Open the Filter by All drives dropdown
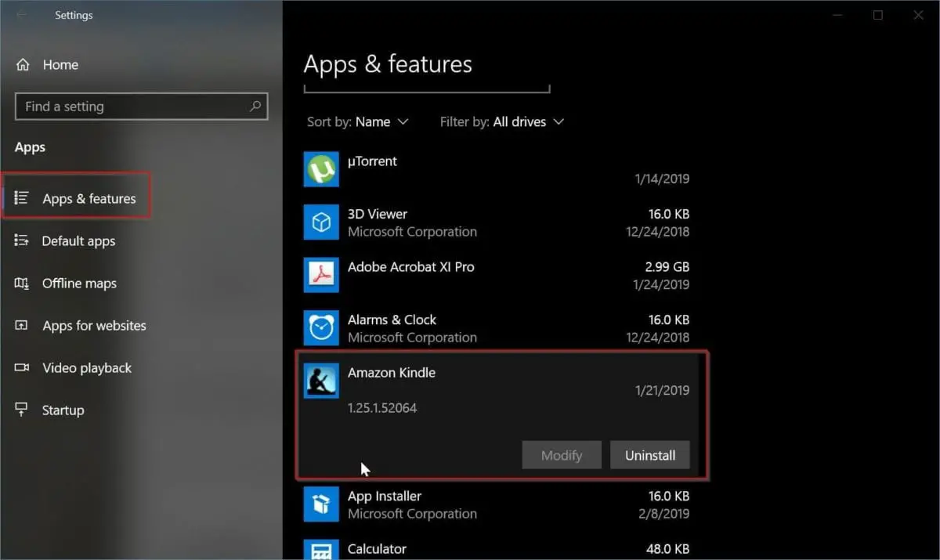This screenshot has width=940, height=560. click(x=502, y=121)
